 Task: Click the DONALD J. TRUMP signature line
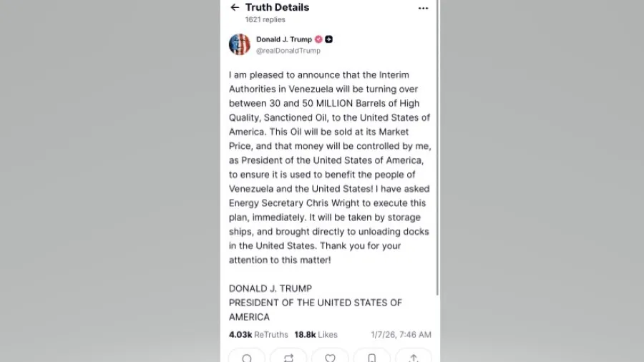(x=270, y=288)
